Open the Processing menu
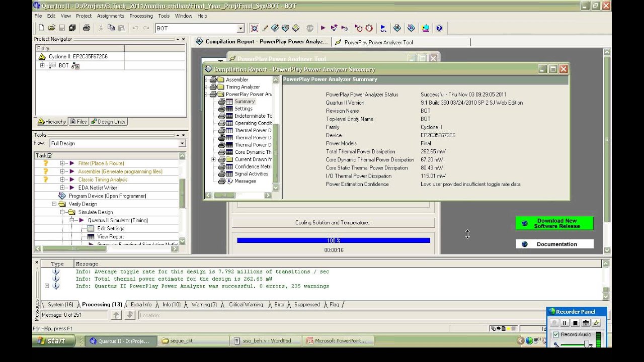The width and height of the screenshot is (644, 362). (141, 16)
